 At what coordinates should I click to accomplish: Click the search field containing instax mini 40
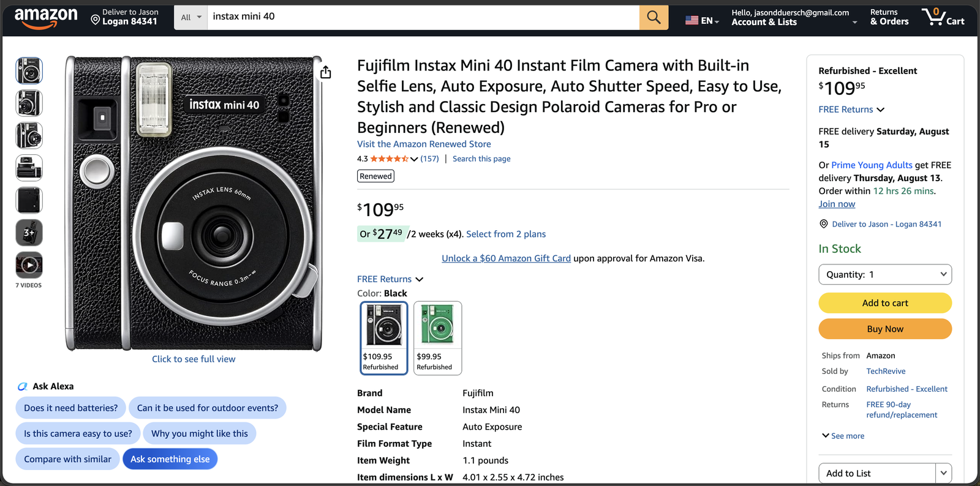pyautogui.click(x=423, y=17)
